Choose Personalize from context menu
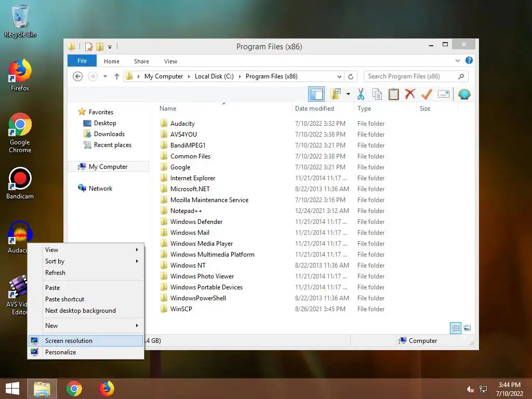The image size is (532, 399). point(86,352)
